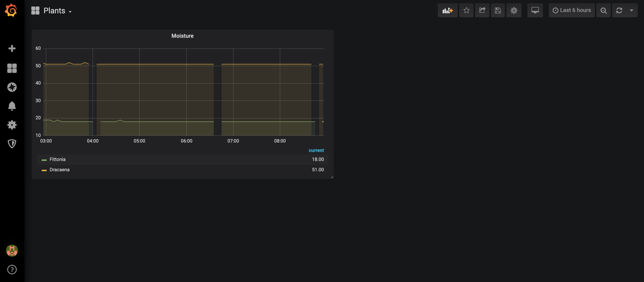Viewport: 644px width, 282px height.
Task: Click the Add panel toolbar icon
Action: click(447, 10)
